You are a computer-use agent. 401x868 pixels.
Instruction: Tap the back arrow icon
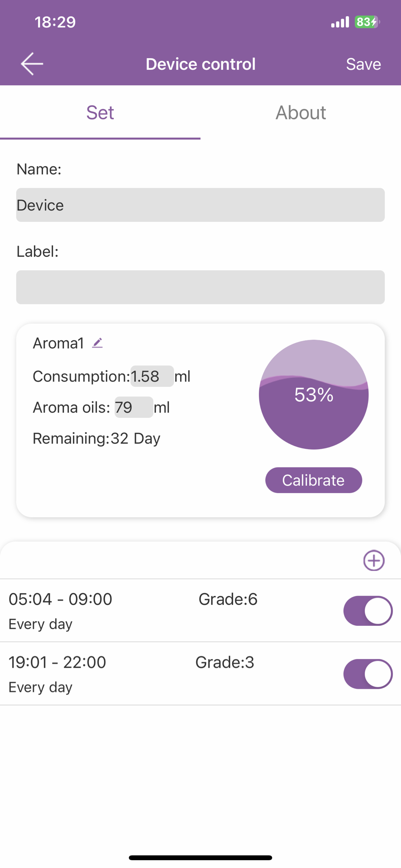32,64
